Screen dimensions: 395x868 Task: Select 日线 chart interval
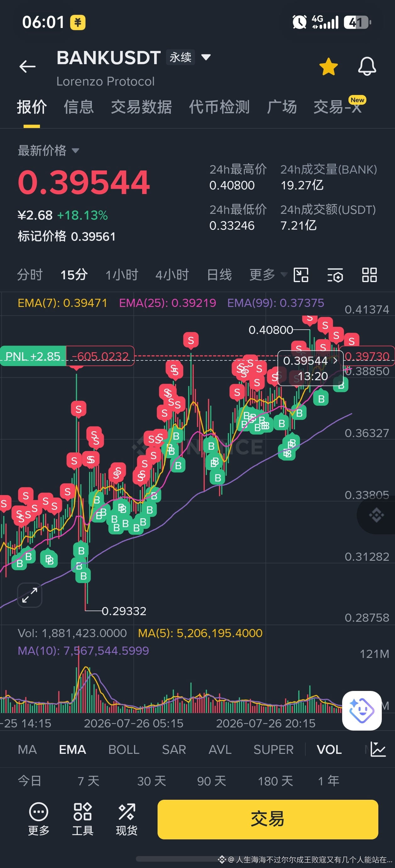click(x=219, y=275)
